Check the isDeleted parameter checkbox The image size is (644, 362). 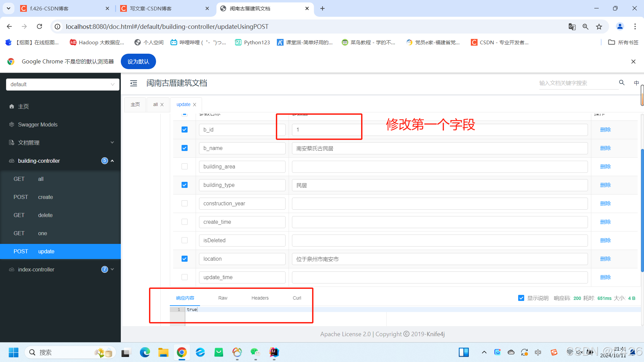tap(185, 240)
